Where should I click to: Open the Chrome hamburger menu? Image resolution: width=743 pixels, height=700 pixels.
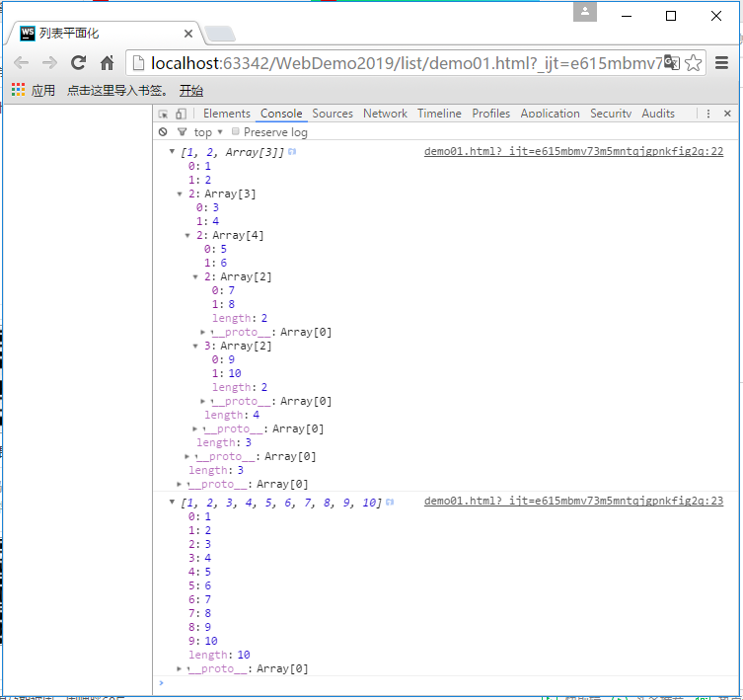click(721, 62)
